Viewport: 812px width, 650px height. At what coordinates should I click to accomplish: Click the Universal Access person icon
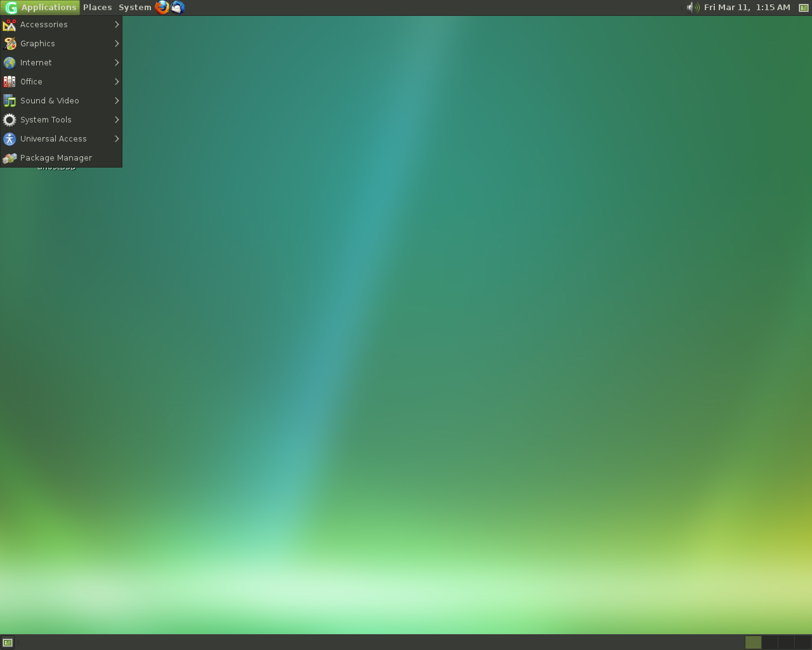(10, 139)
